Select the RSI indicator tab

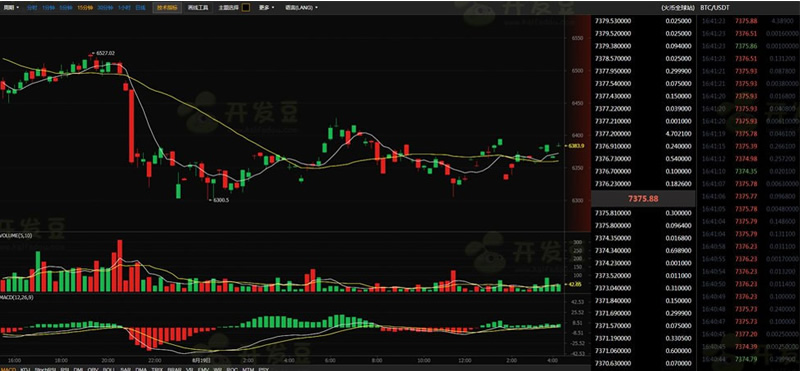[64, 369]
